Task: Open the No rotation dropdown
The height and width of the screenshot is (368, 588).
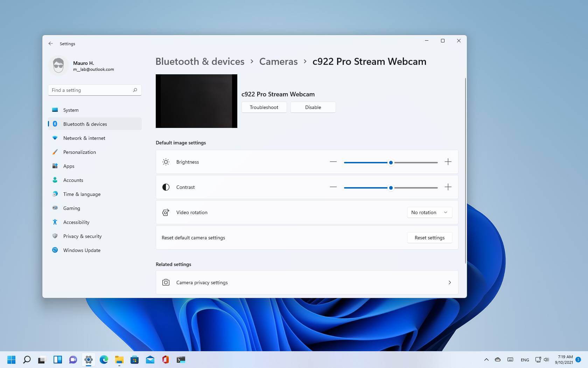Action: [x=429, y=212]
